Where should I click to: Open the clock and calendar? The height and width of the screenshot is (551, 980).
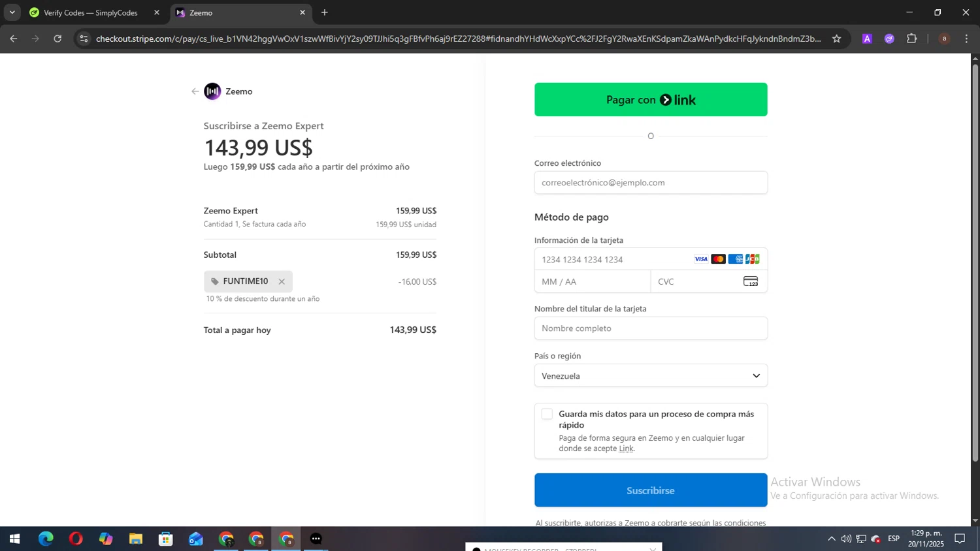pos(926,539)
